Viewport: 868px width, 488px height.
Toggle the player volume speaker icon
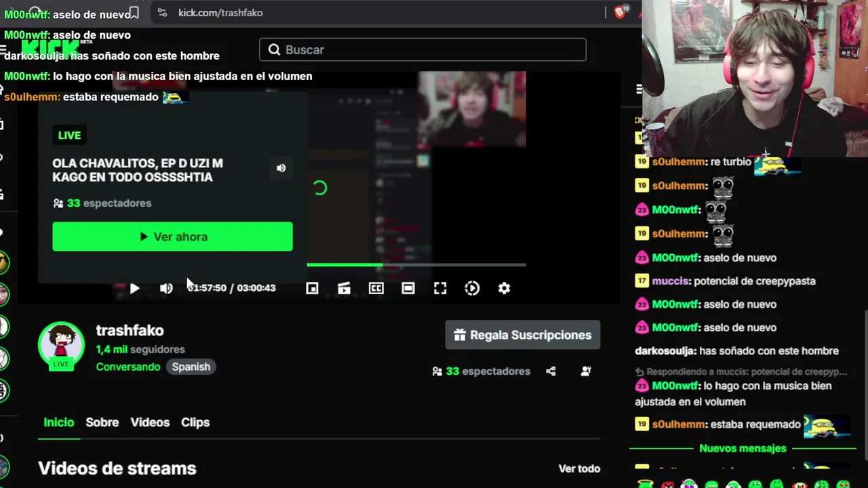(166, 288)
